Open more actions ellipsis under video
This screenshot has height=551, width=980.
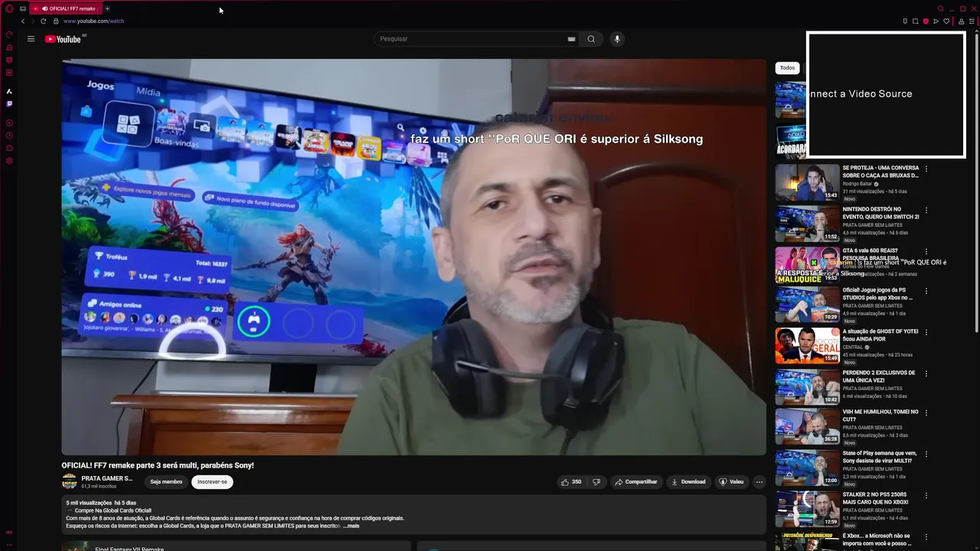click(759, 482)
